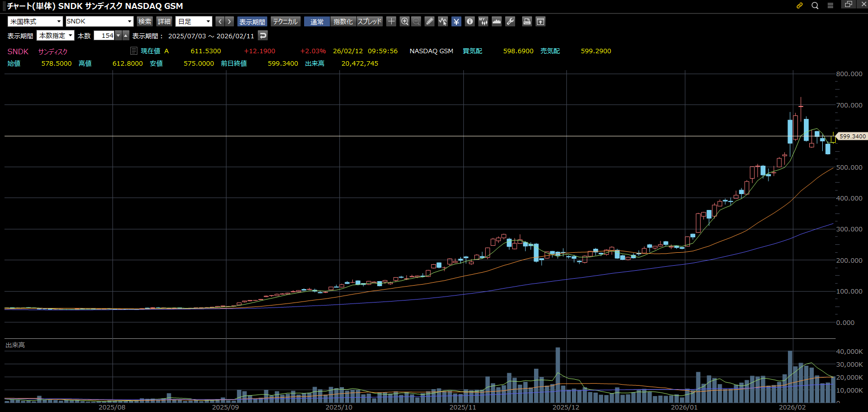This screenshot has height=412, width=868.
Task: Click the 本数 bar count input field
Action: coord(105,35)
